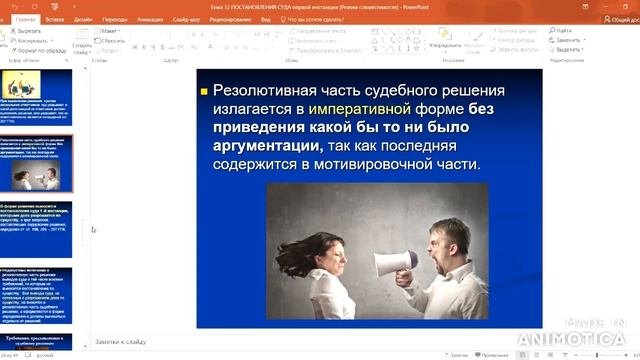Customize Quick Access toolbar dropdown
The width and height of the screenshot is (640, 360).
74,7
